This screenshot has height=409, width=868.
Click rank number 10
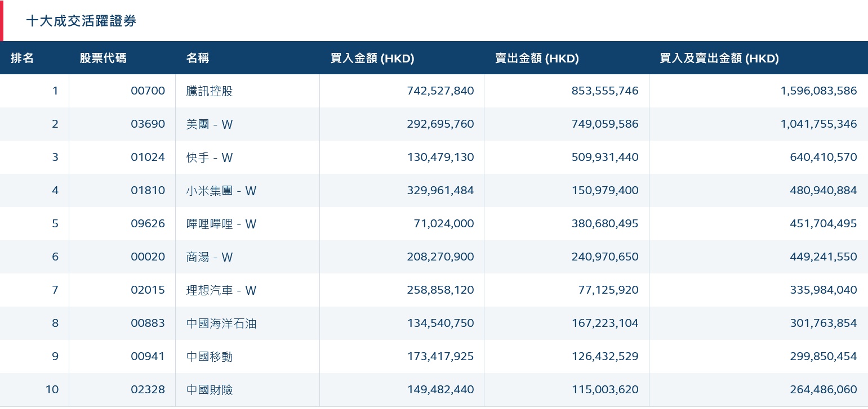click(52, 390)
